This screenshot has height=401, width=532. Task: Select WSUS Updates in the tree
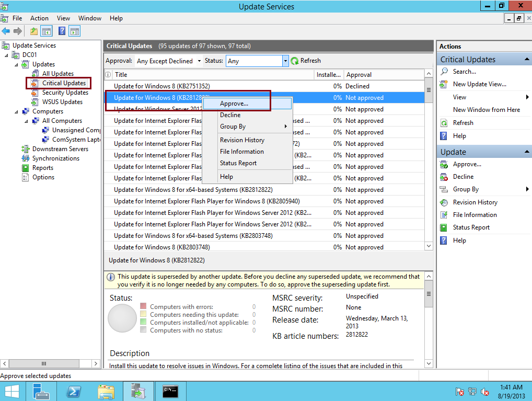pyautogui.click(x=62, y=102)
